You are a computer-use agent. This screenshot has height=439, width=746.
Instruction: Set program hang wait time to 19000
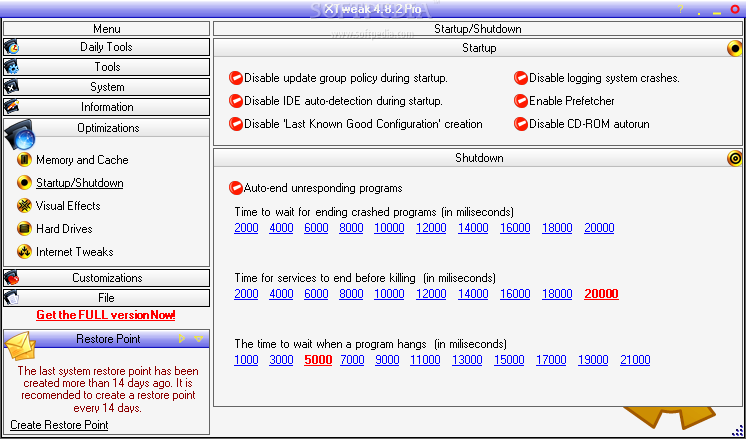coord(593,360)
